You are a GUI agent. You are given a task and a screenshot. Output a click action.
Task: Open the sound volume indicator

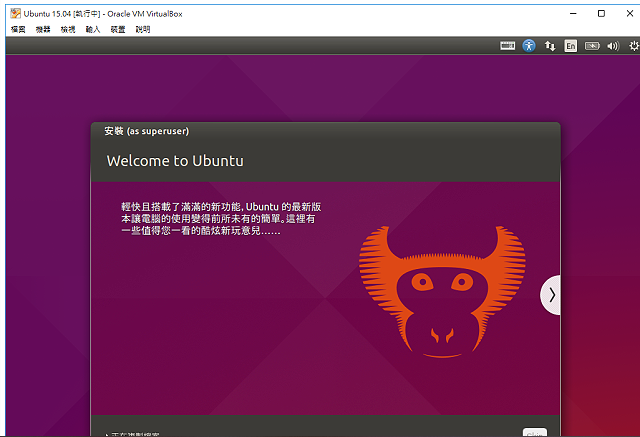click(613, 46)
